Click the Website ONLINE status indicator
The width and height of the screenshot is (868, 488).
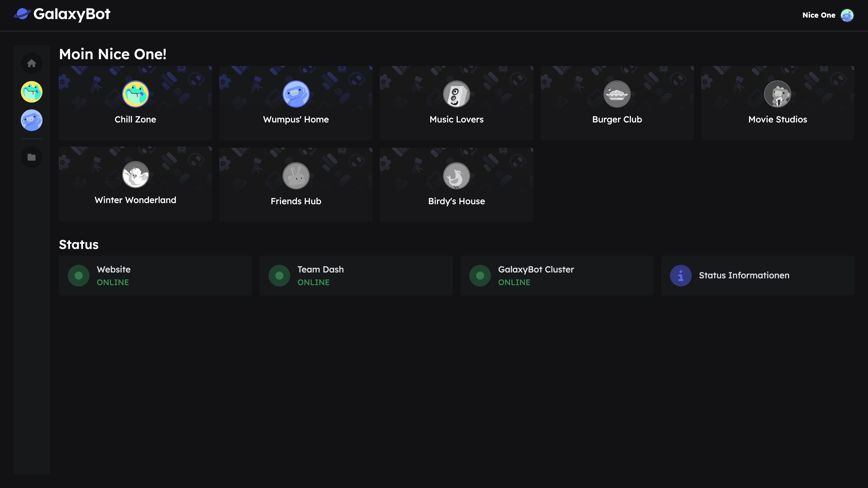tap(78, 275)
